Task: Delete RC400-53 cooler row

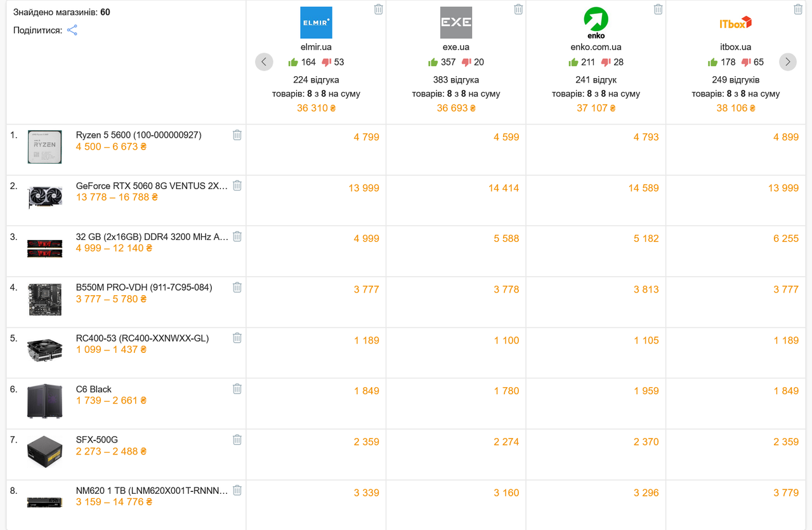Action: tap(237, 338)
